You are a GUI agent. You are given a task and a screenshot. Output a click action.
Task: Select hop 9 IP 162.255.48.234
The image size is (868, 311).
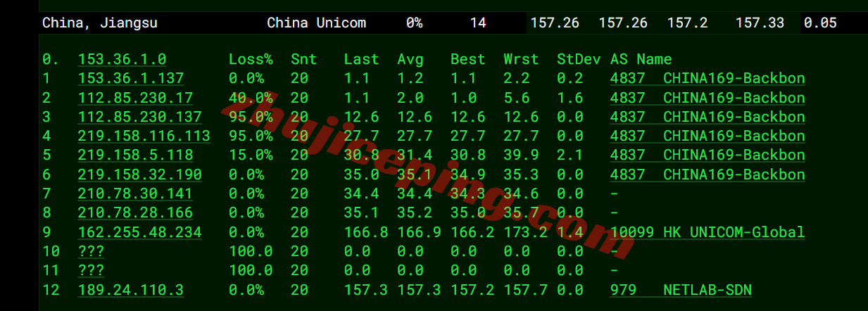click(139, 232)
